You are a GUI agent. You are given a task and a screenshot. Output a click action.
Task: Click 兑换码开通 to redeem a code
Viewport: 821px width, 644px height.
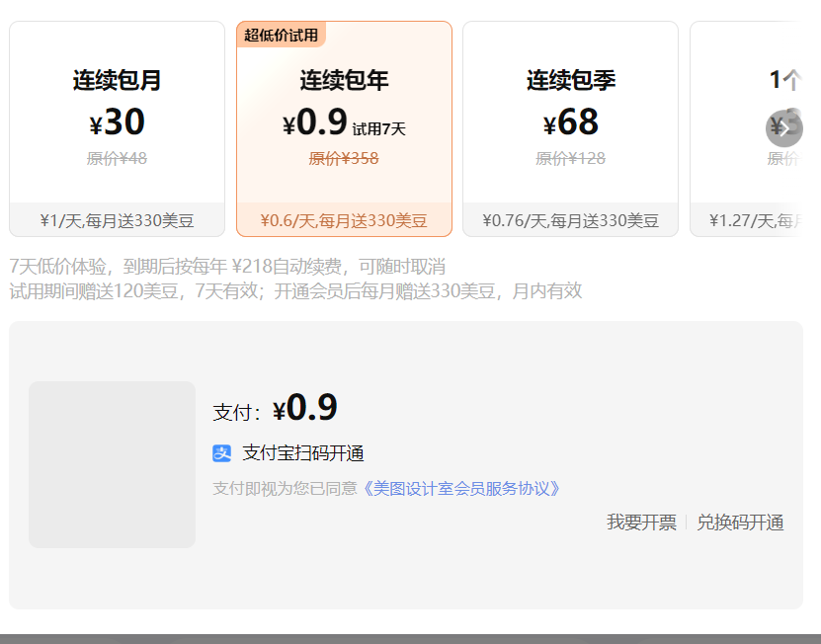(x=740, y=523)
